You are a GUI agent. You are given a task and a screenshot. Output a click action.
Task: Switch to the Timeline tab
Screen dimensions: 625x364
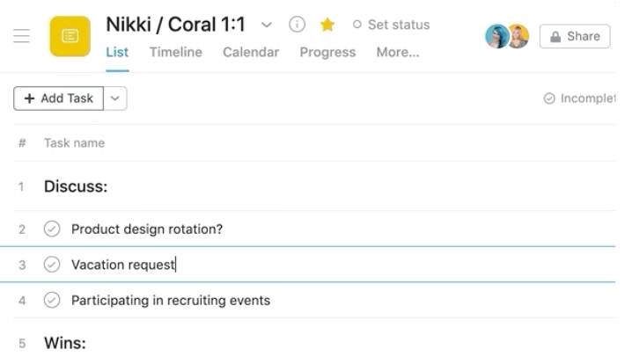pos(175,52)
